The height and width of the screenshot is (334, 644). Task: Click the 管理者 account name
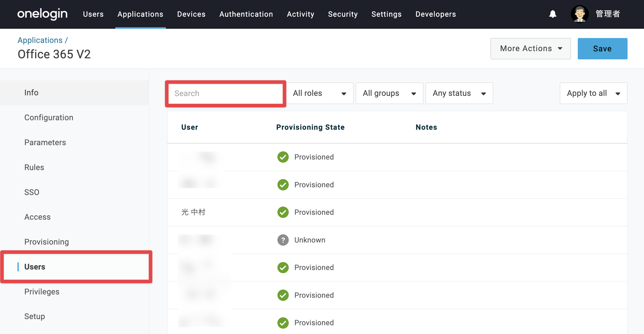[608, 14]
